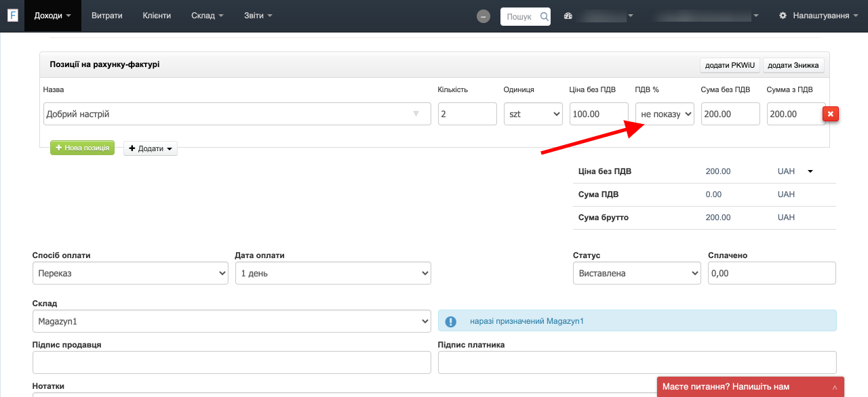Image resolution: width=868 pixels, height=397 pixels.
Task: Click info icon in Magazyn1 notice
Action: click(x=450, y=321)
